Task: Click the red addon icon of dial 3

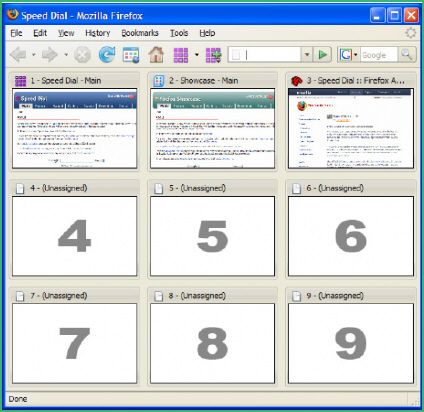Action: coord(296,81)
